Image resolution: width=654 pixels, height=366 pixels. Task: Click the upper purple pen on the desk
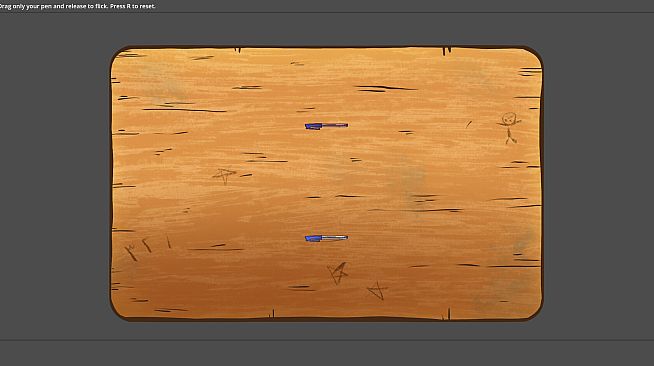point(326,125)
